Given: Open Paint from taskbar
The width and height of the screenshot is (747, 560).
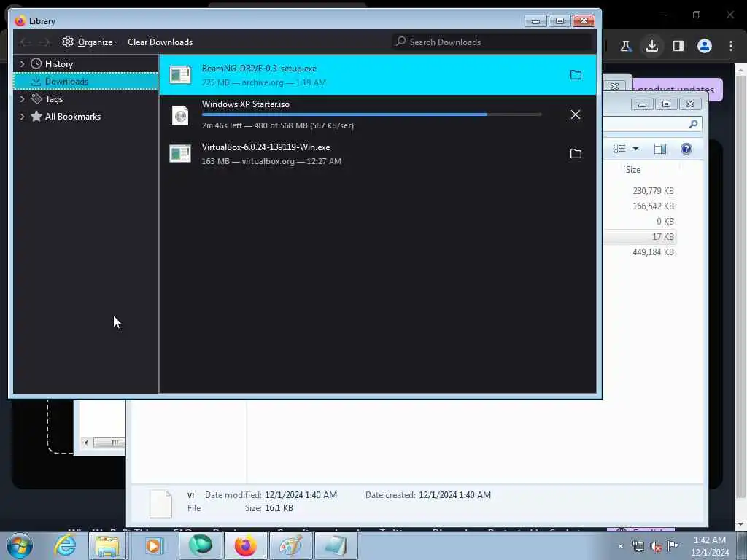Looking at the screenshot, I should pyautogui.click(x=290, y=545).
